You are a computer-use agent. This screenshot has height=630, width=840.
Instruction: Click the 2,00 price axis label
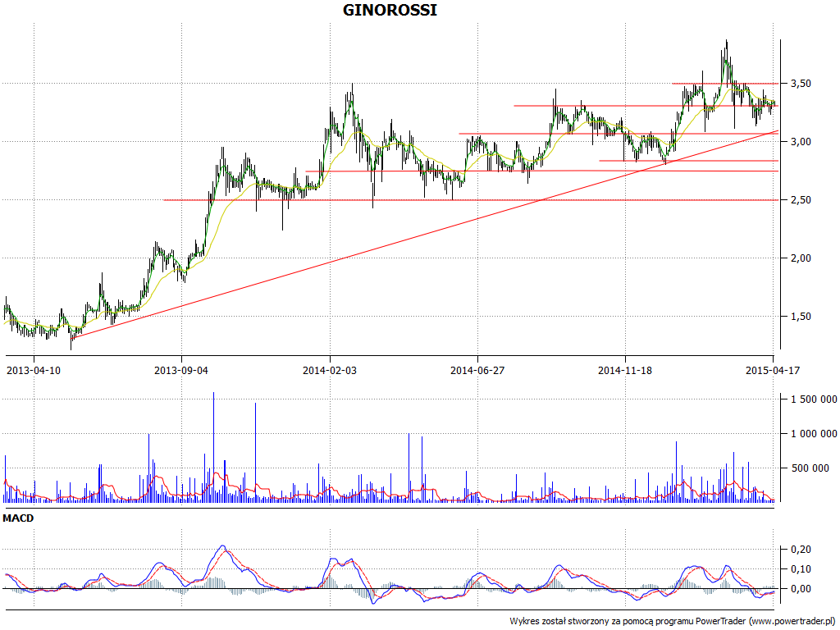801,258
